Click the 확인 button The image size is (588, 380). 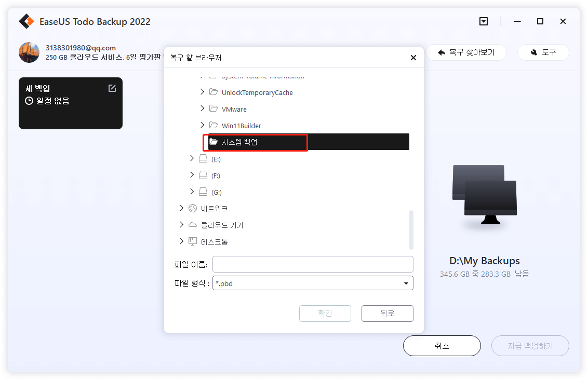(x=325, y=313)
